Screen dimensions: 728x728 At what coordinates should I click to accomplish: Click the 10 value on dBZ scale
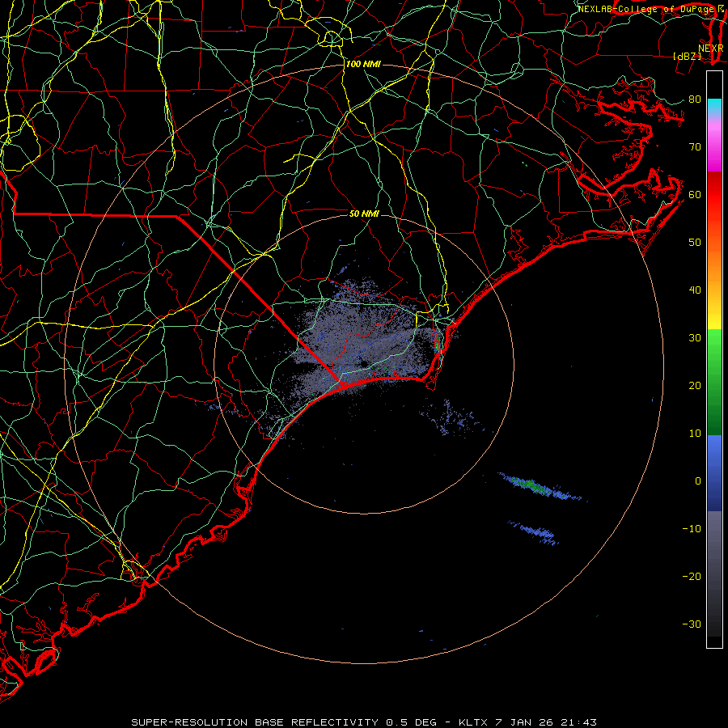click(x=695, y=434)
